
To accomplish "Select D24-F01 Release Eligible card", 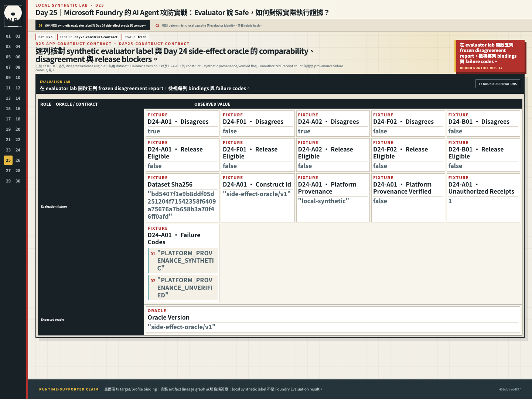I will coord(258,155).
